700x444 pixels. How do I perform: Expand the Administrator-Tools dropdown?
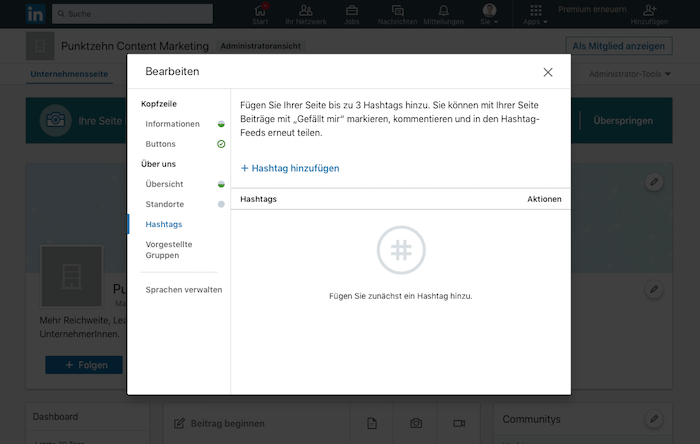click(629, 74)
